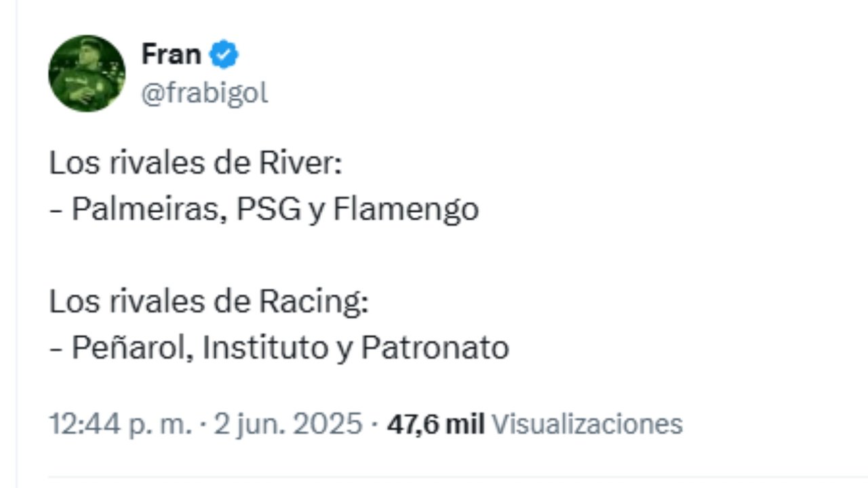Click the blue verified badge beside Fran
This screenshot has height=488, width=868.
[x=224, y=55]
